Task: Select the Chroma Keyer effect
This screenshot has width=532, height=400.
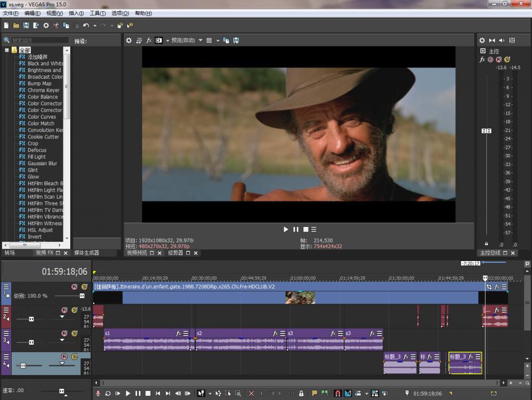Action: click(44, 90)
